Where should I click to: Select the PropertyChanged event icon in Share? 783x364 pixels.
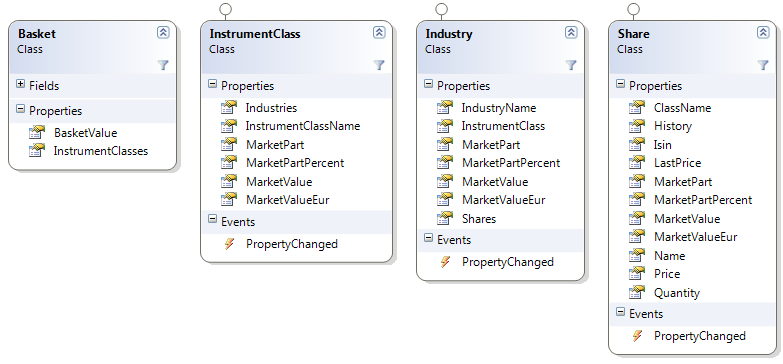(637, 336)
